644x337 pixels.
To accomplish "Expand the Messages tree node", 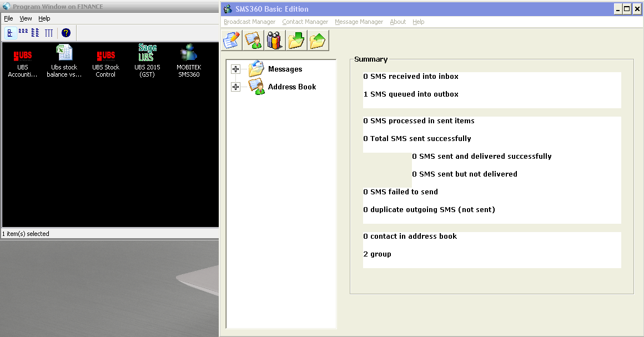I will [236, 69].
